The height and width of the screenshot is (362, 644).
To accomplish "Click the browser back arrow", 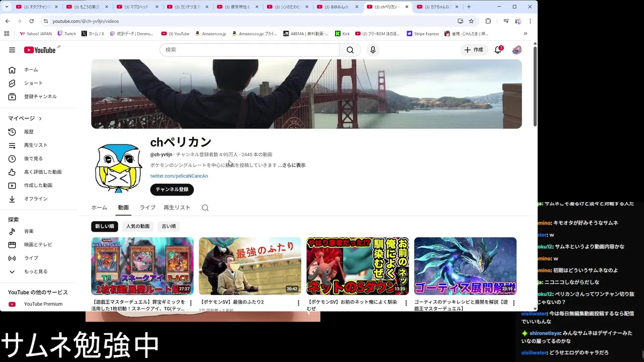I will (x=7, y=21).
